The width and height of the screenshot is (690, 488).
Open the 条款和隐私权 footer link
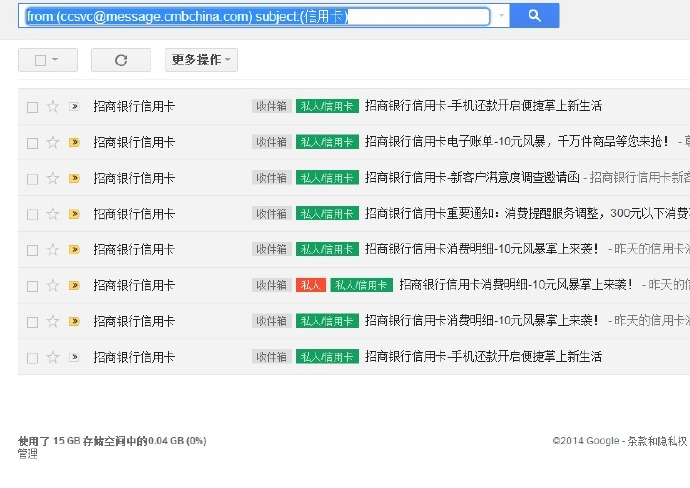[x=657, y=441]
